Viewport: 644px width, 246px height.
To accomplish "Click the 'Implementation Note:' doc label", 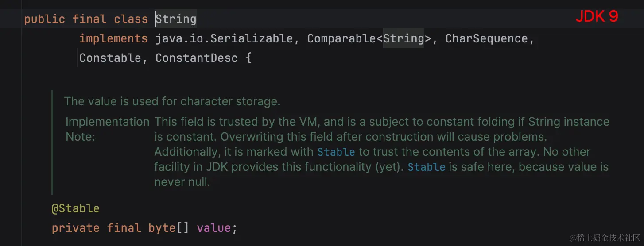I will click(107, 129).
